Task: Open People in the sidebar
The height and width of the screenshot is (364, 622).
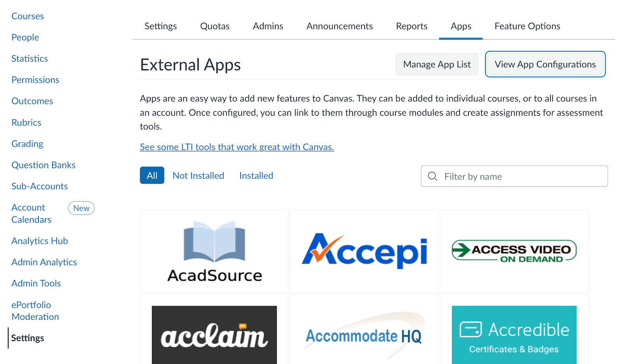Action: (x=25, y=37)
